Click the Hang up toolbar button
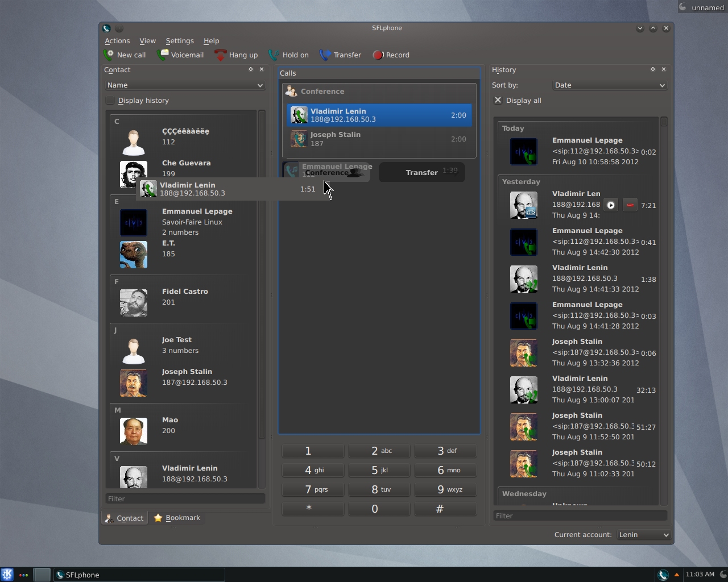The width and height of the screenshot is (728, 582). coord(236,55)
